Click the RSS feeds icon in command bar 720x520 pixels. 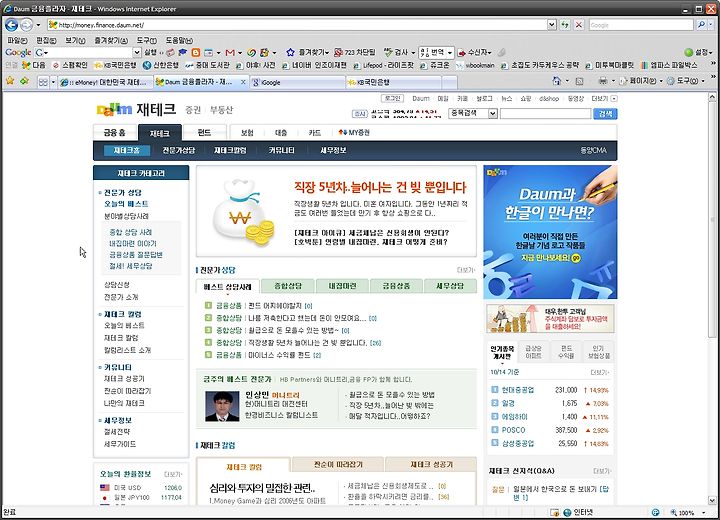pyautogui.click(x=579, y=81)
